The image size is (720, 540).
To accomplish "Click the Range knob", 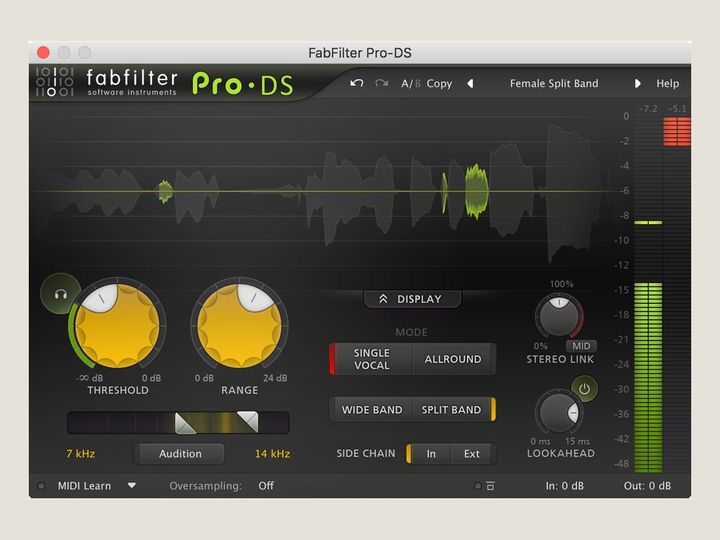I will pos(239,325).
